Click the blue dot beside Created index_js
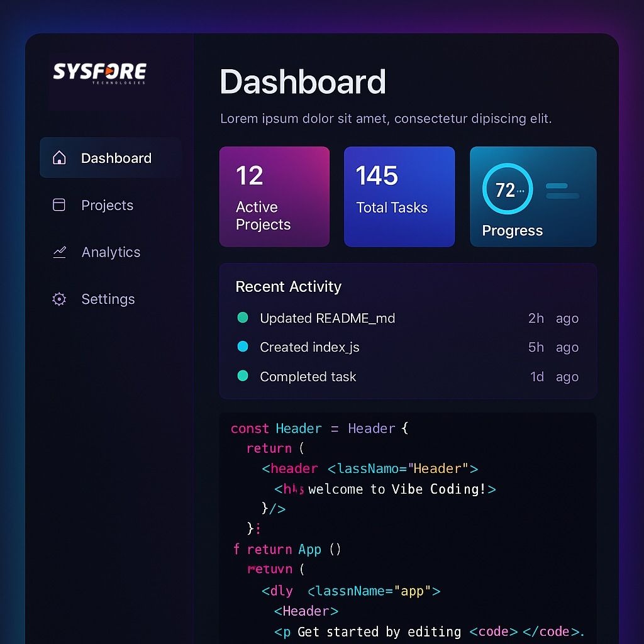This screenshot has width=644, height=644. click(x=243, y=347)
